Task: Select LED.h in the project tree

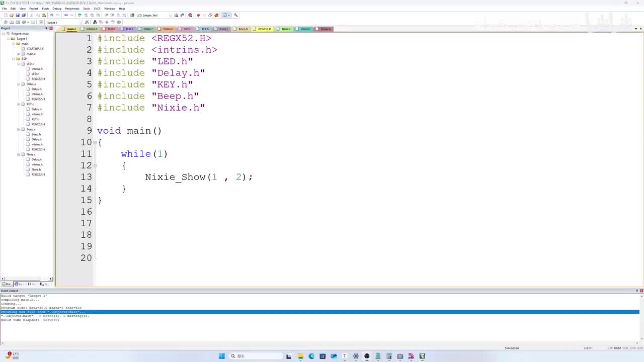Action: tap(35, 74)
